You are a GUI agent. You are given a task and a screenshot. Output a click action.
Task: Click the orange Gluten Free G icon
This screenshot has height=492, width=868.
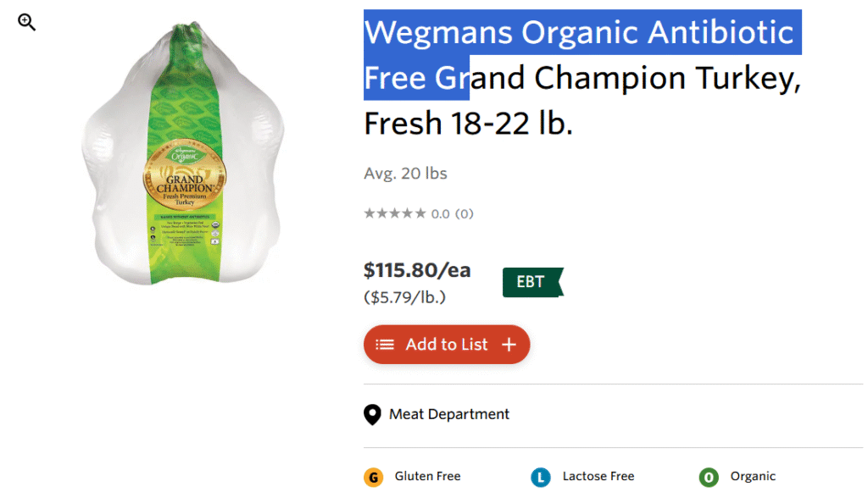point(373,478)
